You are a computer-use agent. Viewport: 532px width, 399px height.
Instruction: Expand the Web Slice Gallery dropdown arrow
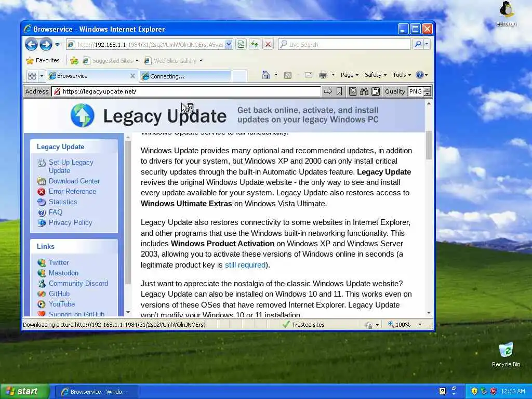click(201, 61)
